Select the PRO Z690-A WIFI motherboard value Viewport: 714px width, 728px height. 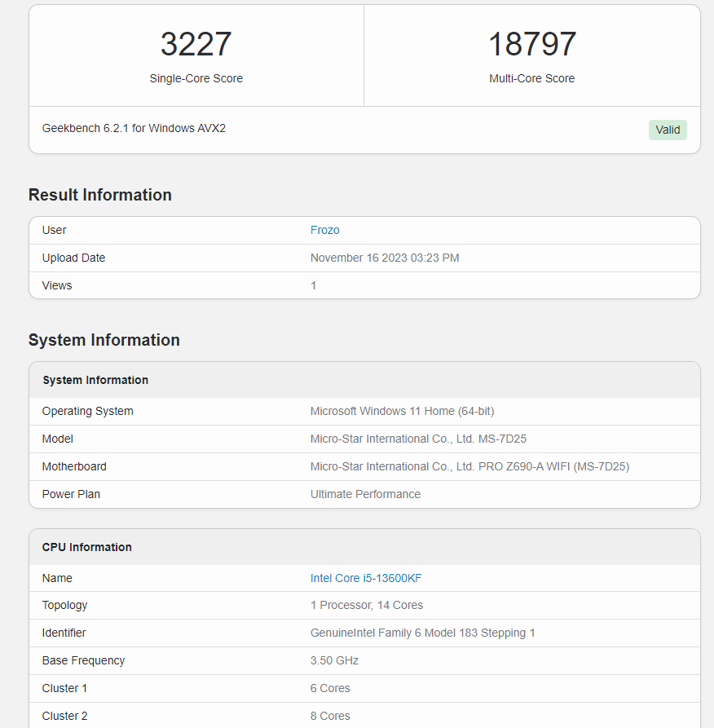469,466
